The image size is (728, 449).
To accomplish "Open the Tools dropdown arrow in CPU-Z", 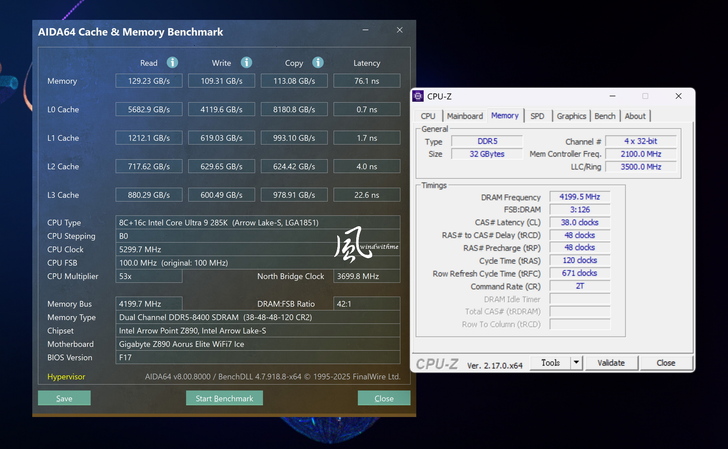I will click(575, 363).
